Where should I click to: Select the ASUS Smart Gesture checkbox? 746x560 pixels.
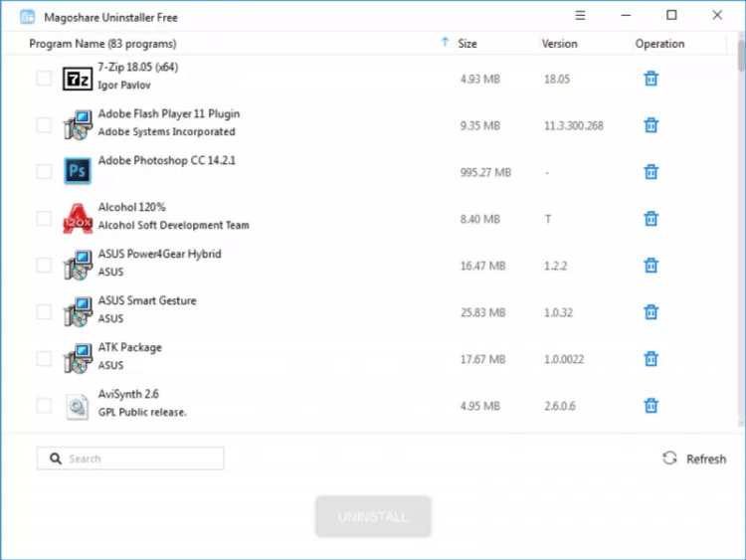44,311
